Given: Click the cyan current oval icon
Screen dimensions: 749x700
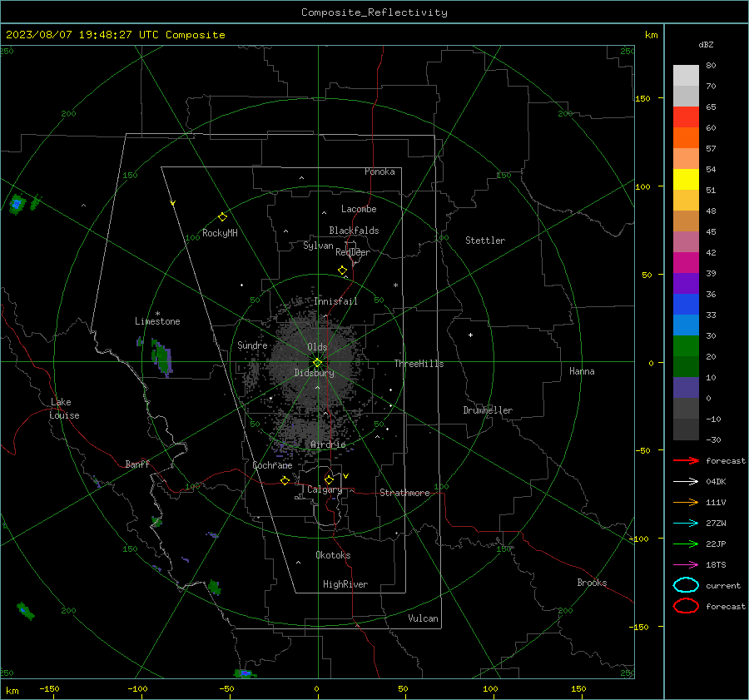Looking at the screenshot, I should 686,585.
